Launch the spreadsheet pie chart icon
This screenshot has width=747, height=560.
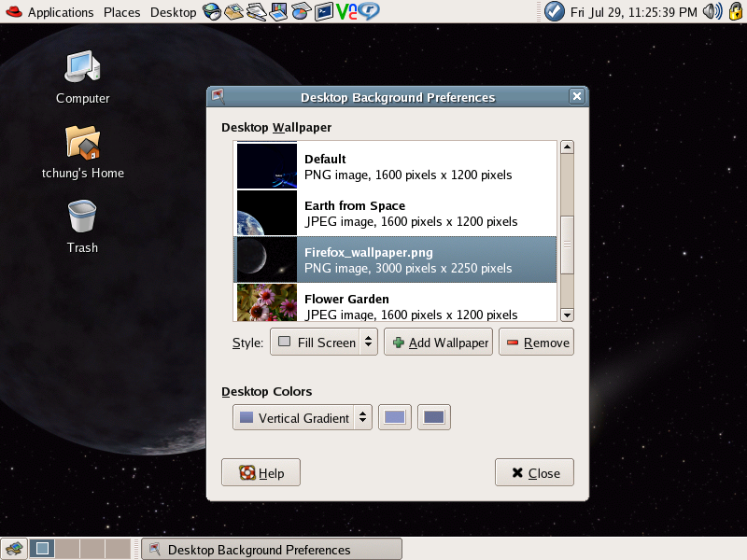301,11
